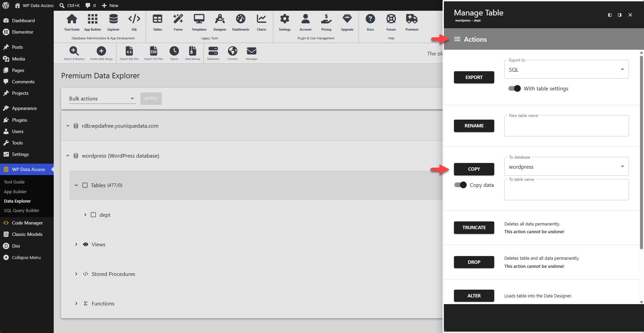This screenshot has width=644, height=333.
Task: Expand the Functions node
Action: pyautogui.click(x=76, y=303)
